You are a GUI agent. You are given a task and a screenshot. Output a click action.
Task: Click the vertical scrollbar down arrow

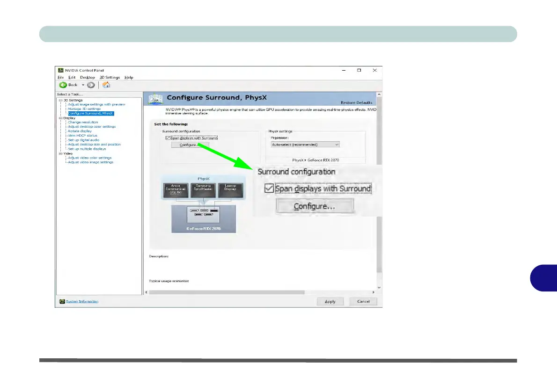(x=379, y=288)
